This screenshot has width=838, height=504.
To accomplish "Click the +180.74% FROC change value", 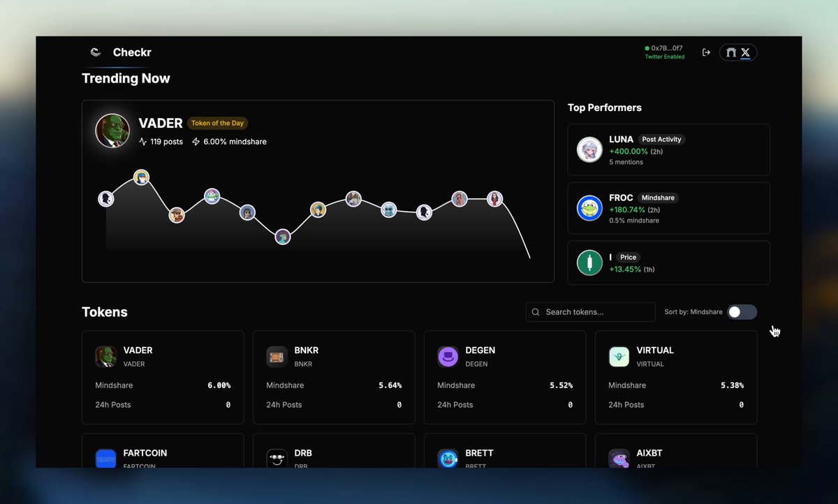I will [627, 210].
